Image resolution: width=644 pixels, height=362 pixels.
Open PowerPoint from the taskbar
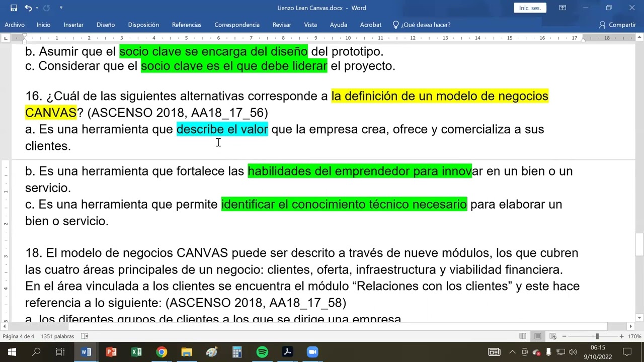[111, 352]
